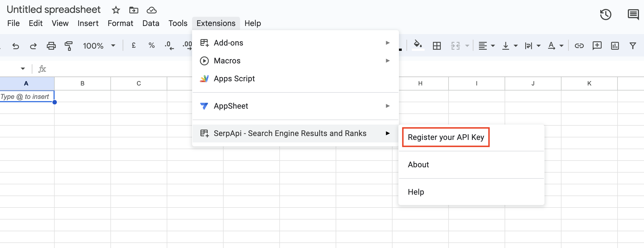Print the spreadsheet using printer icon
644x248 pixels.
coord(51,46)
